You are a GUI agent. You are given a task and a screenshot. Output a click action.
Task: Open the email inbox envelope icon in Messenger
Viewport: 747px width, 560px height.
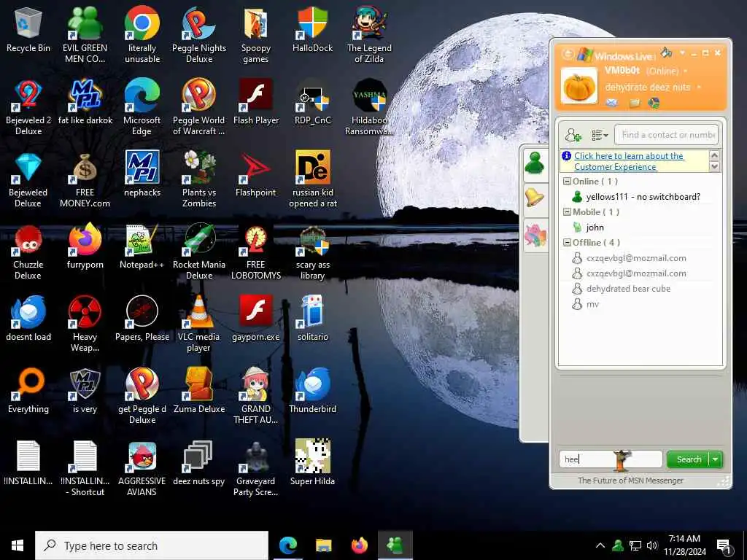[x=612, y=102]
